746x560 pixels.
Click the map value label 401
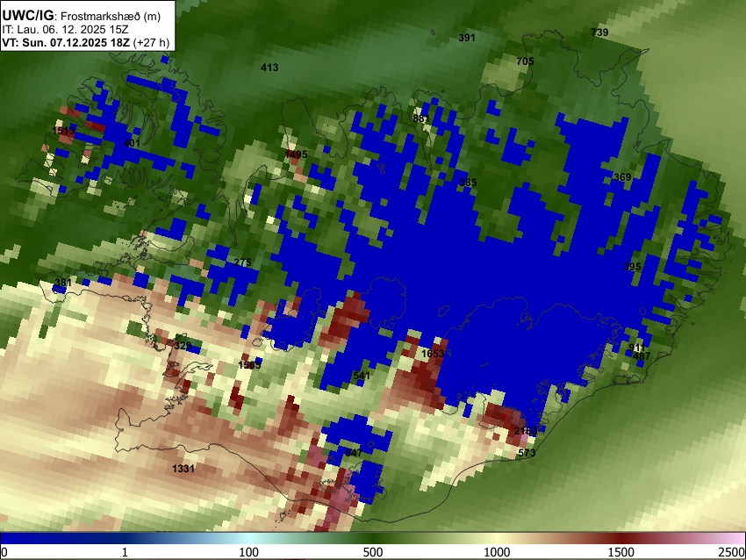pos(132,143)
